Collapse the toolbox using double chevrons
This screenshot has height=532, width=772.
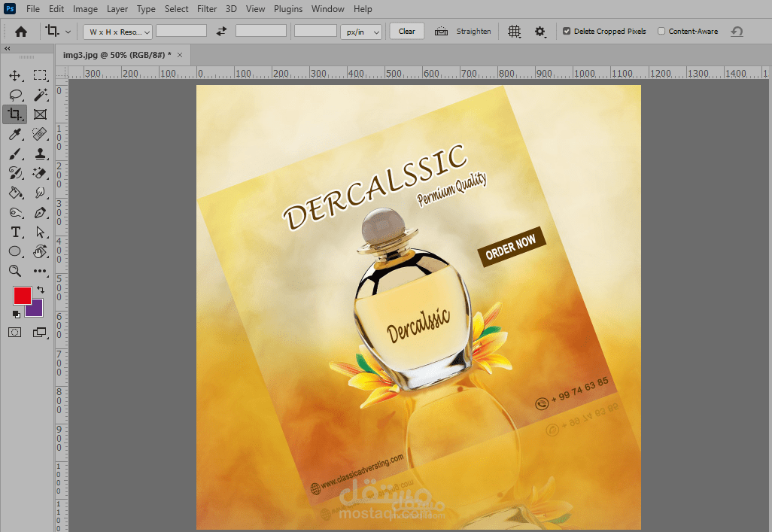pos(8,49)
